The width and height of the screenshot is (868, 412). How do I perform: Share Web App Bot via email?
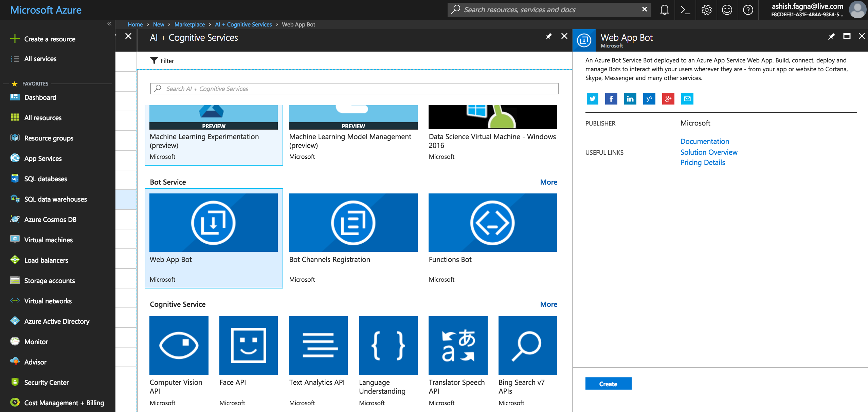click(x=687, y=99)
